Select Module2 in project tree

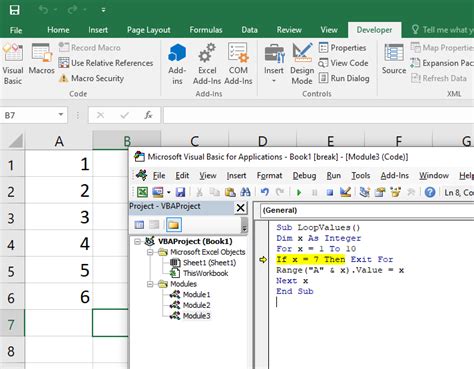click(x=196, y=305)
